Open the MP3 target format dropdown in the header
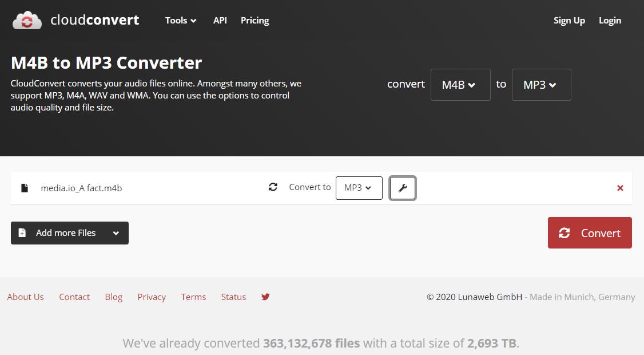644x355 pixels. [x=541, y=85]
